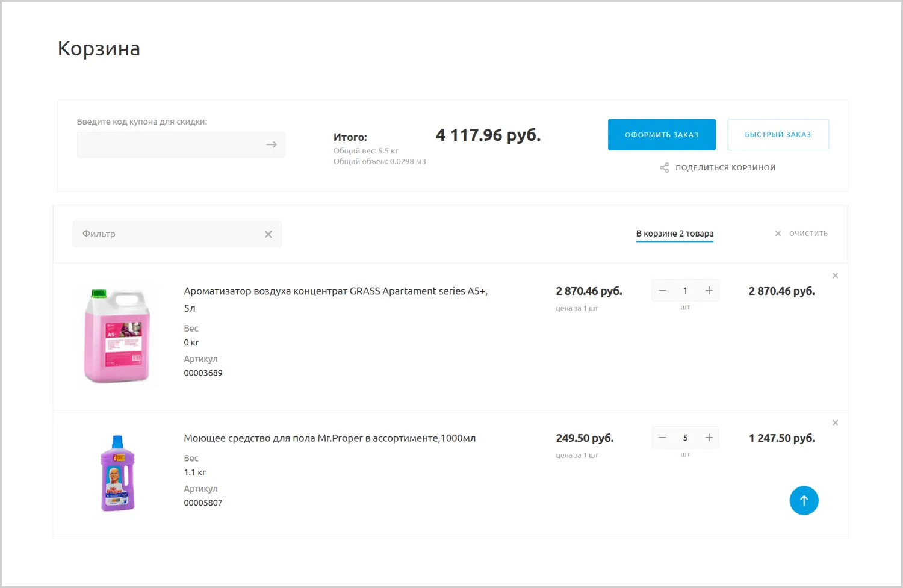Click the total '4 117.96 руб.'
903x588 pixels.
pos(488,135)
